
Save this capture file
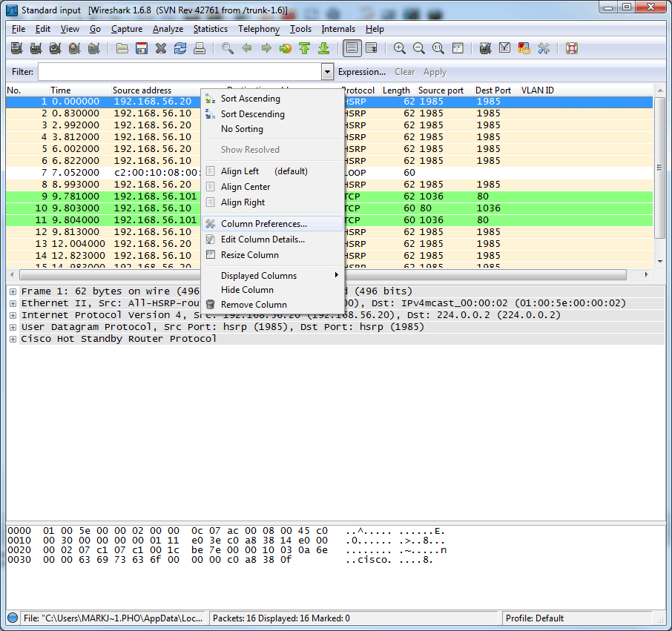(142, 48)
